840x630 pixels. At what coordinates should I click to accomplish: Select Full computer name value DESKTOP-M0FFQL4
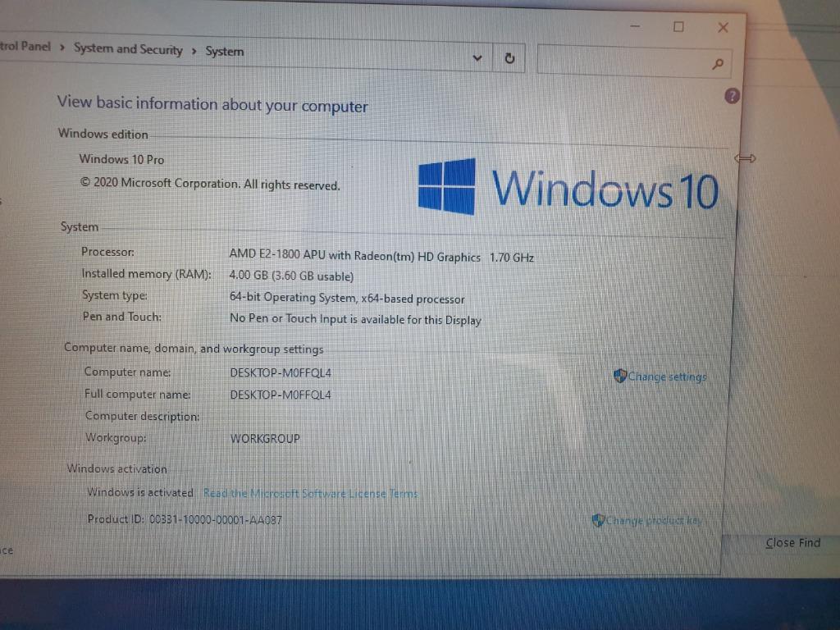tap(281, 395)
